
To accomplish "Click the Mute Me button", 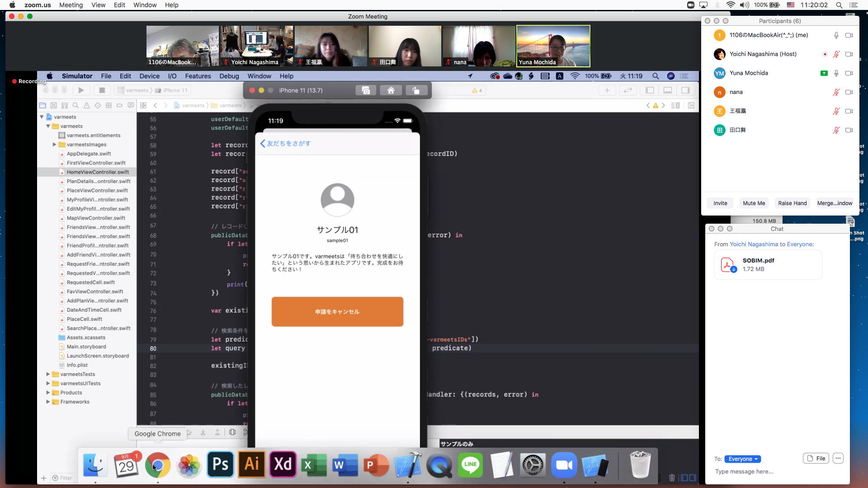I will point(754,203).
